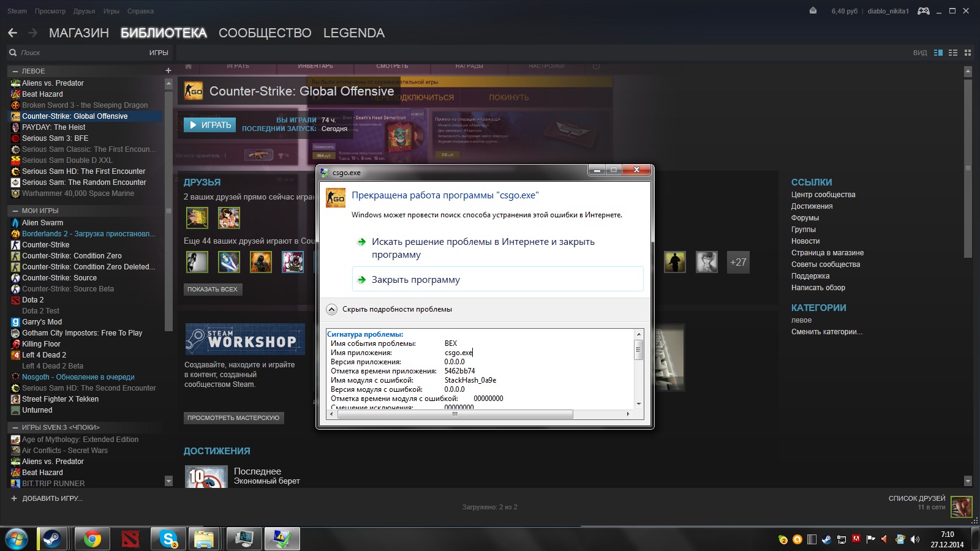980x551 pixels.
Task: Click Сменить категории link
Action: (826, 332)
